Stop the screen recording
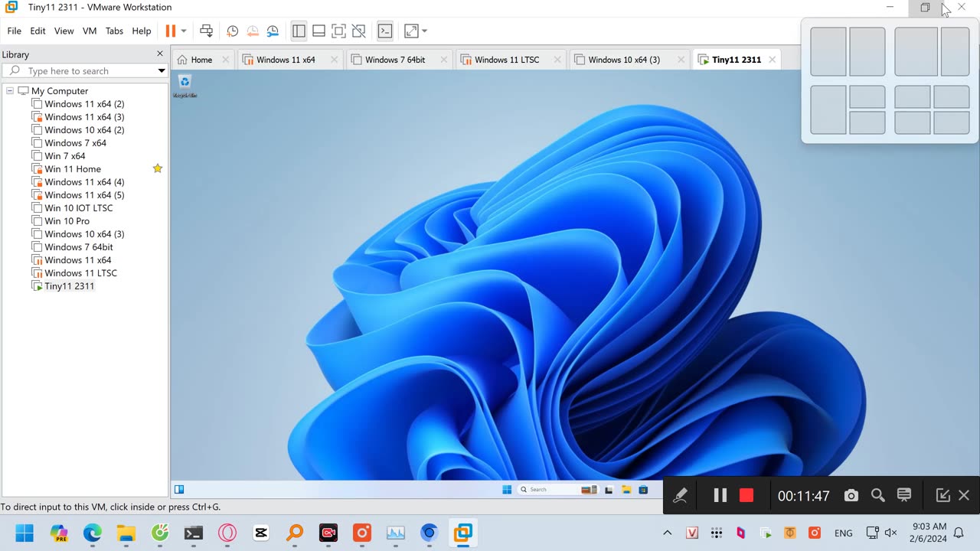The height and width of the screenshot is (551, 980). coord(746,496)
